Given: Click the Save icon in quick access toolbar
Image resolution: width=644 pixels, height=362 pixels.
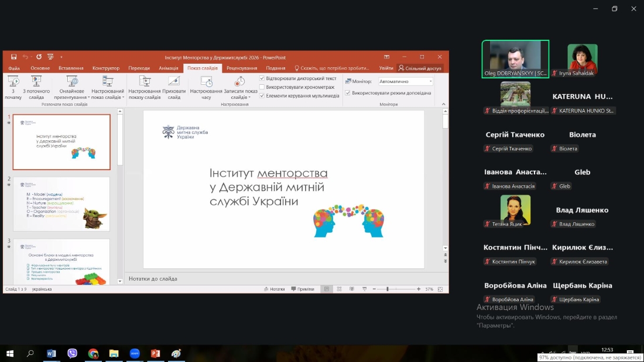Looking at the screenshot, I should pos(13,57).
